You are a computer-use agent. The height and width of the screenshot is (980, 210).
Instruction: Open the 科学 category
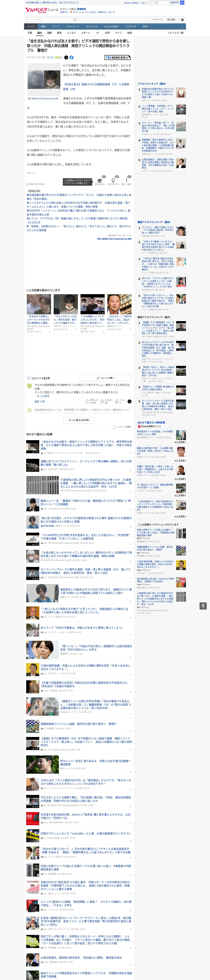107,33
